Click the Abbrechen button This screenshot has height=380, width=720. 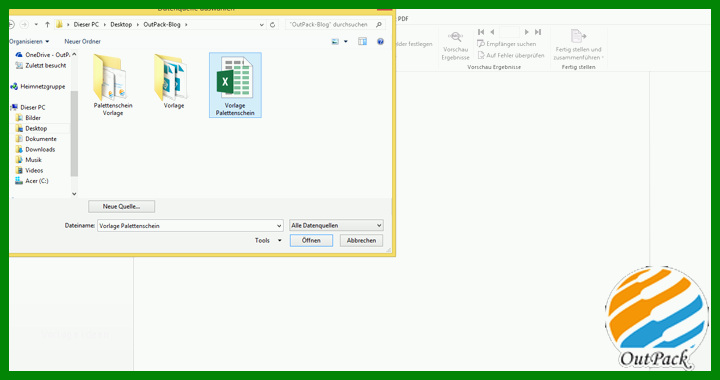click(361, 240)
